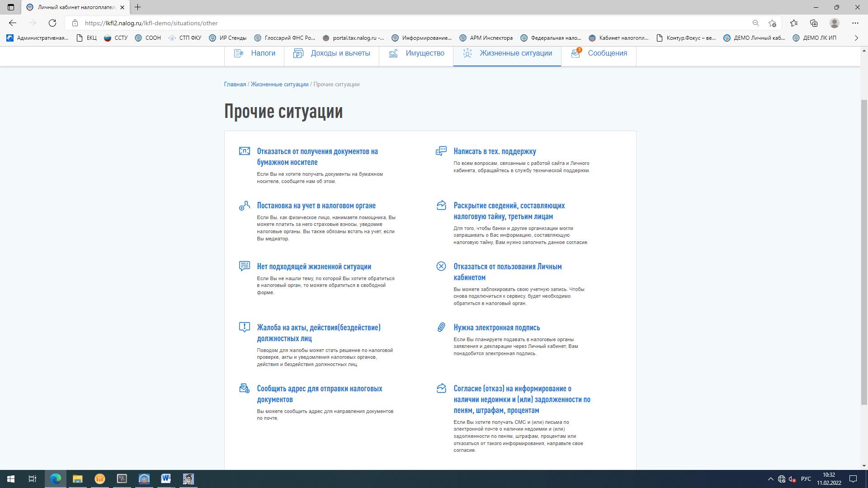
Task: Open the Налоги tab
Action: (x=254, y=53)
